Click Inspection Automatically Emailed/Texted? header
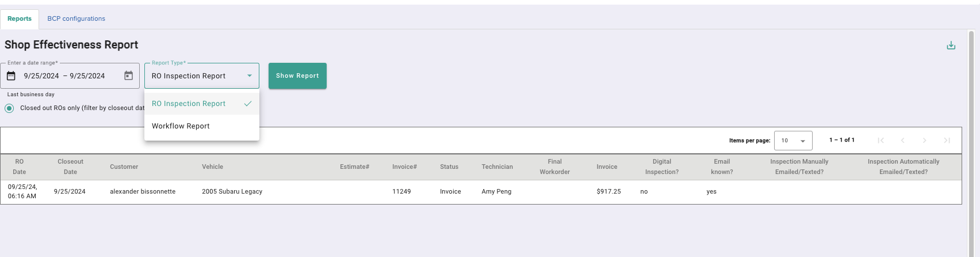 [903, 167]
